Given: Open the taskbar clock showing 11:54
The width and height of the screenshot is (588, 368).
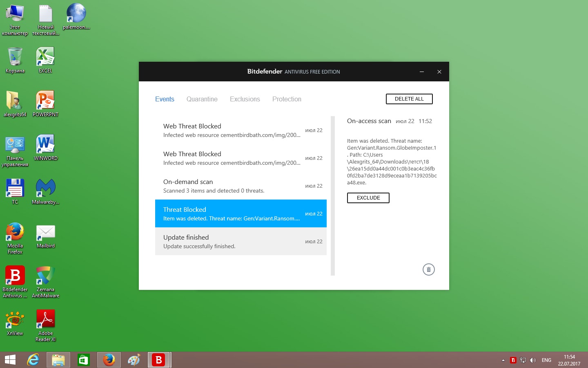Looking at the screenshot, I should pyautogui.click(x=569, y=360).
